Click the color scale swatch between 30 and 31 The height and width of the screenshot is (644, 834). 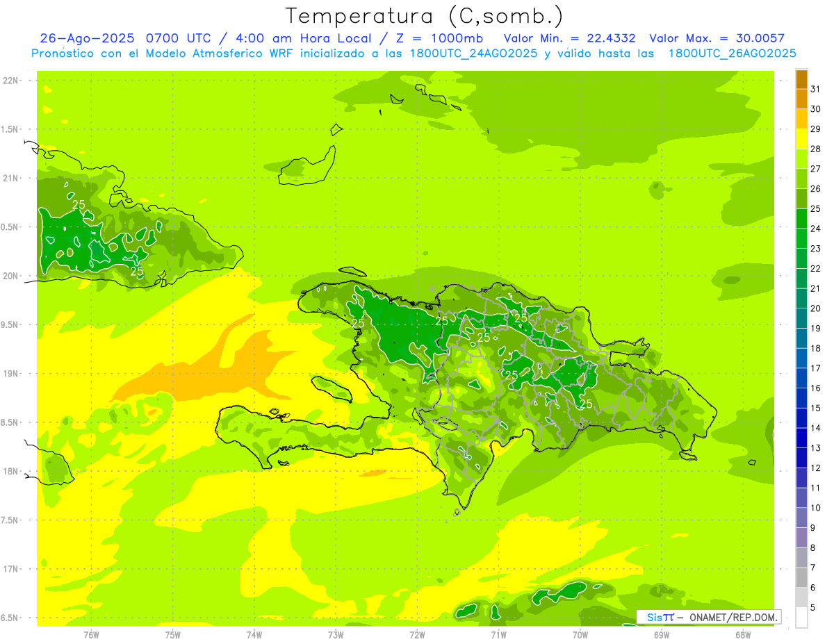pyautogui.click(x=801, y=99)
